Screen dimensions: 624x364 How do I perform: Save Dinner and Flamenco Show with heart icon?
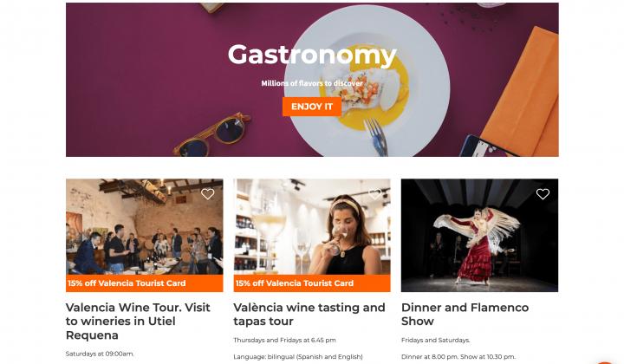(x=543, y=194)
